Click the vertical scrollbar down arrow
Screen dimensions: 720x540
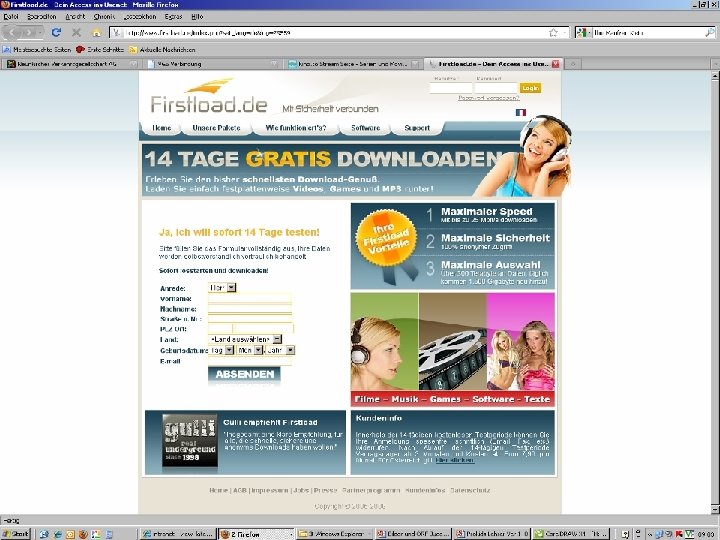715,509
